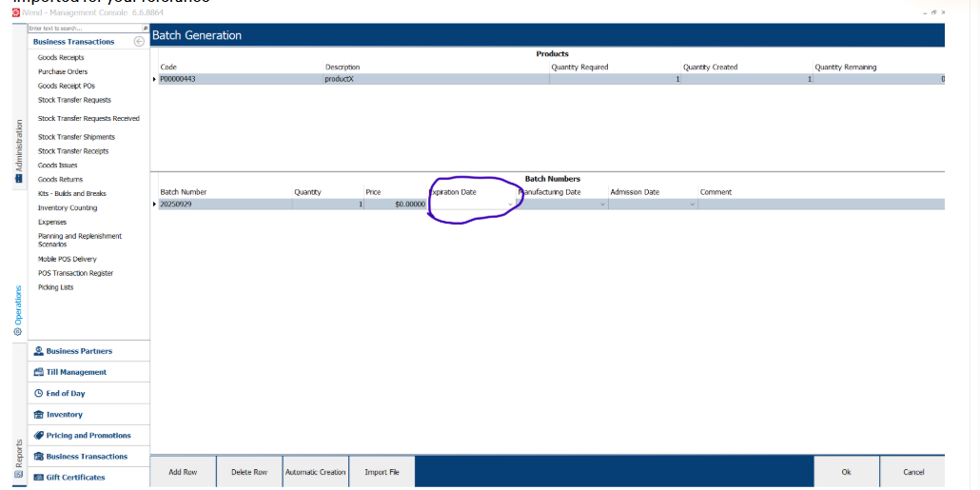Open the Inventory section
The height and width of the screenshot is (490, 980).
point(64,415)
